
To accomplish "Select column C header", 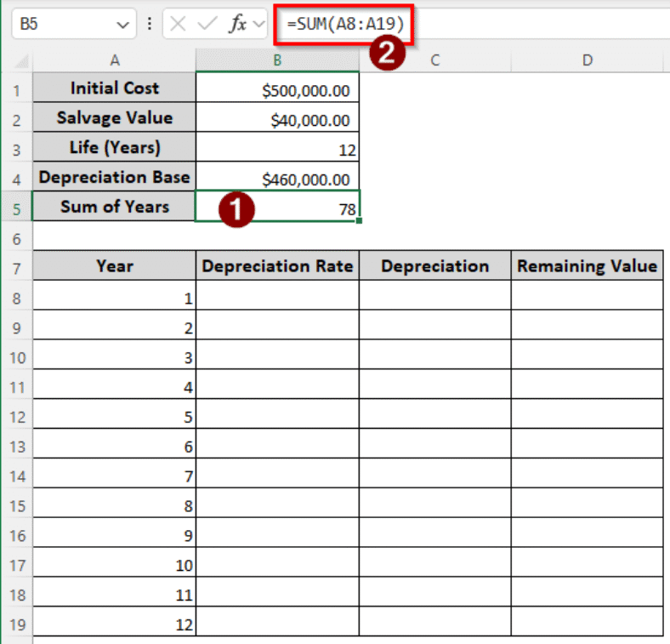I will pyautogui.click(x=435, y=60).
